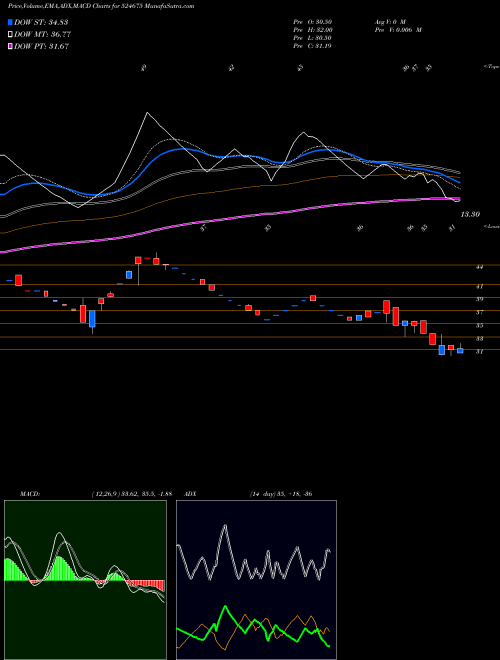The height and width of the screenshot is (660, 500).
Task: Click the 'Avg V: 0 M' volume text
Action: (x=389, y=21)
